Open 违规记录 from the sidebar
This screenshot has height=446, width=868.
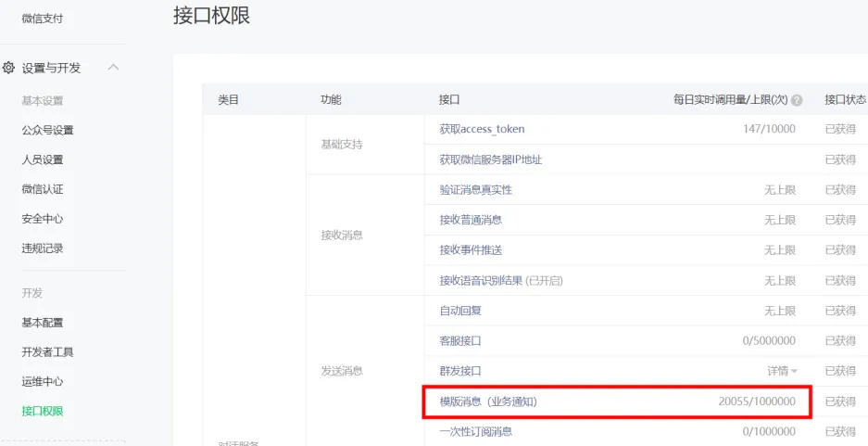click(42, 248)
